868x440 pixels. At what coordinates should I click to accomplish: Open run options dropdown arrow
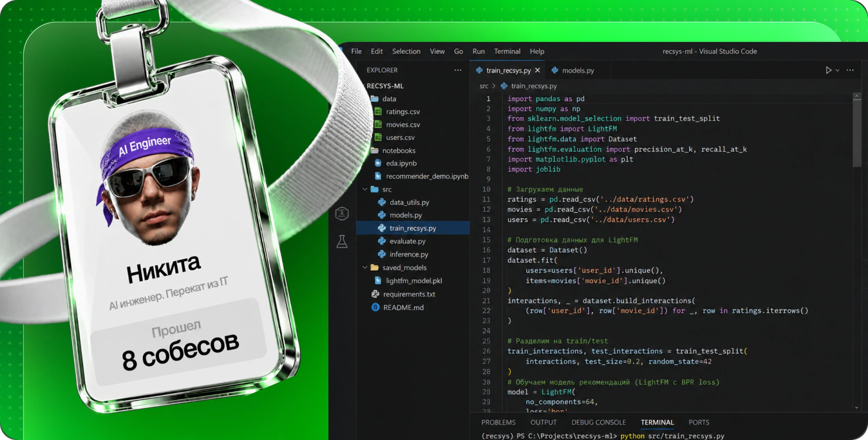(x=837, y=70)
